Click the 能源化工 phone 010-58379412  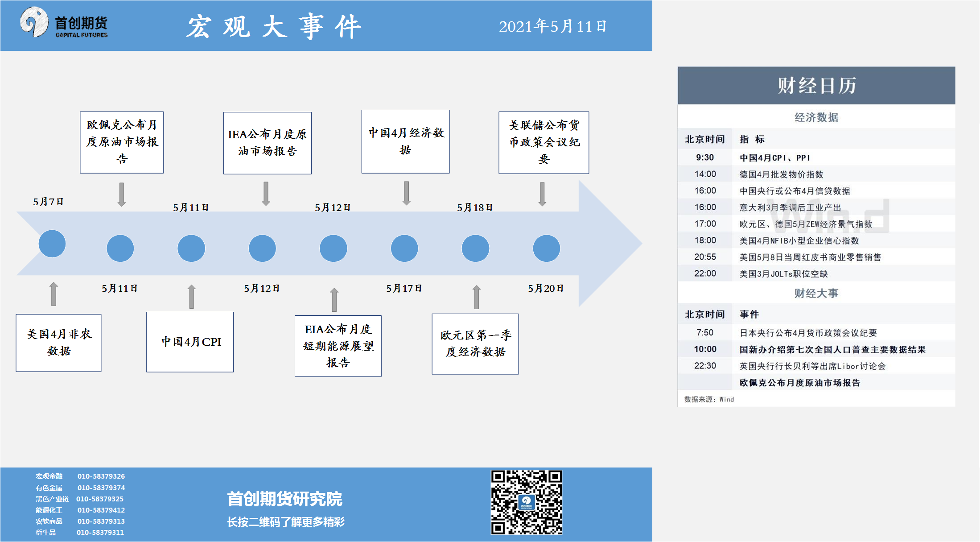[x=101, y=510]
